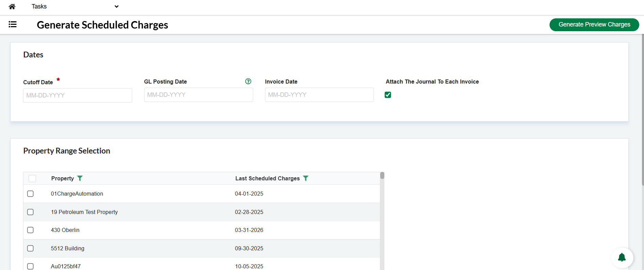
Task: Uncheck Attach The Journal To Each Invoice
Action: coord(388,95)
